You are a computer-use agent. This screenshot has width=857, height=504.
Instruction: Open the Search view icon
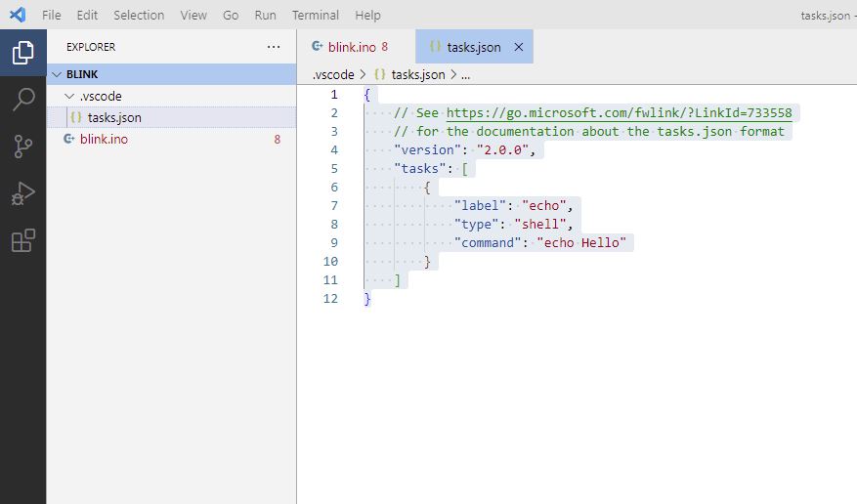22,100
